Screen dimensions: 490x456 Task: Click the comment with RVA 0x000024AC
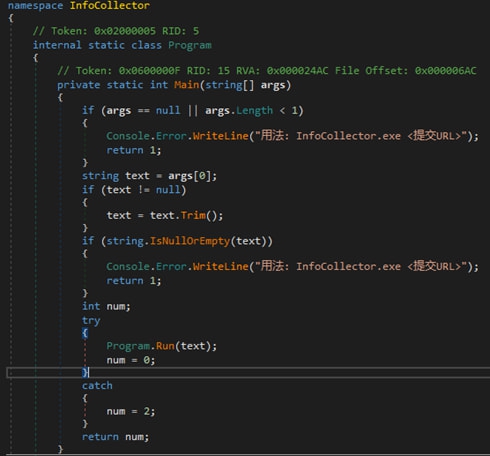pyautogui.click(x=267, y=71)
